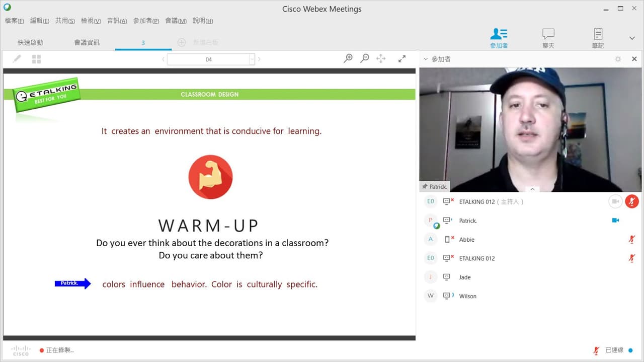
Task: Switch to the 會議資訊 tab
Action: pos(87,43)
